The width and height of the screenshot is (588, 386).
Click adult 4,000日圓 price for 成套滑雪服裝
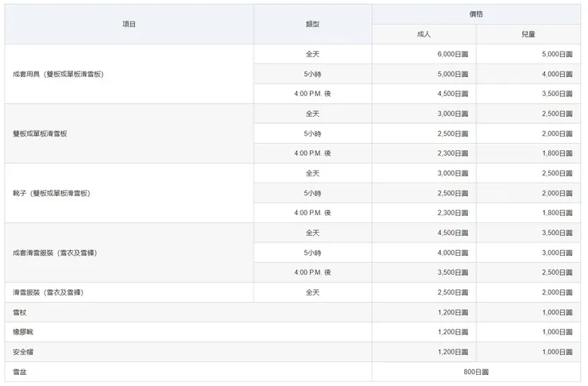tap(452, 253)
